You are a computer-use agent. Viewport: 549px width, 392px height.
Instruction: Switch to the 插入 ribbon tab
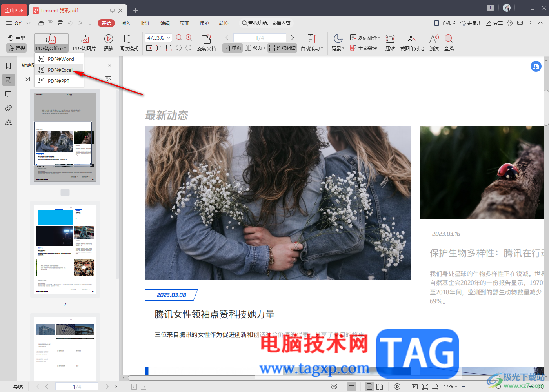tap(125, 23)
